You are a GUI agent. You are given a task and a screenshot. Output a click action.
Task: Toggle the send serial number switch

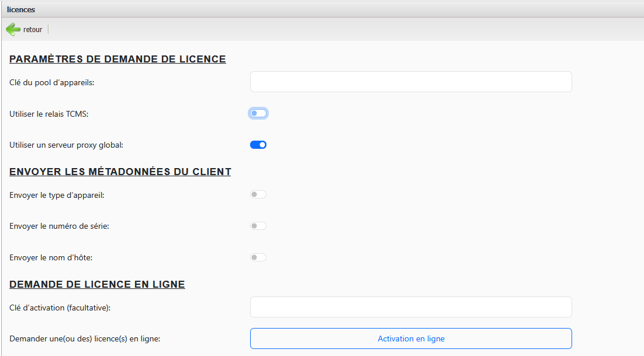[x=258, y=226]
